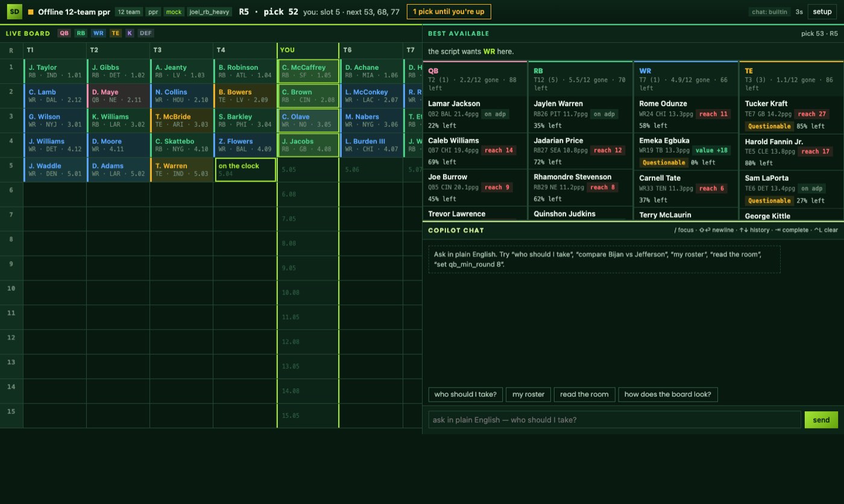Image resolution: width=844 pixels, height=504 pixels.
Task: Click the 'my roster' suggestion chip
Action: tap(528, 394)
